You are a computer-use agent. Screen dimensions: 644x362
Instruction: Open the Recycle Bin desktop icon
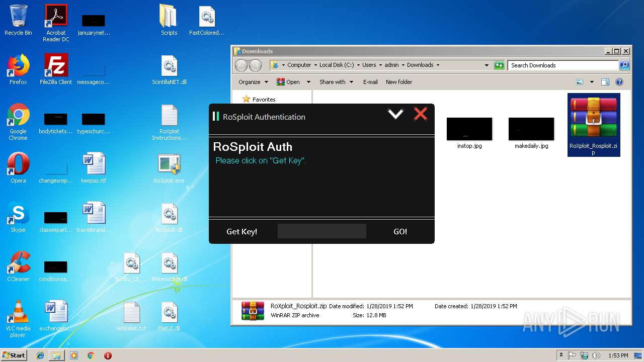point(18,20)
